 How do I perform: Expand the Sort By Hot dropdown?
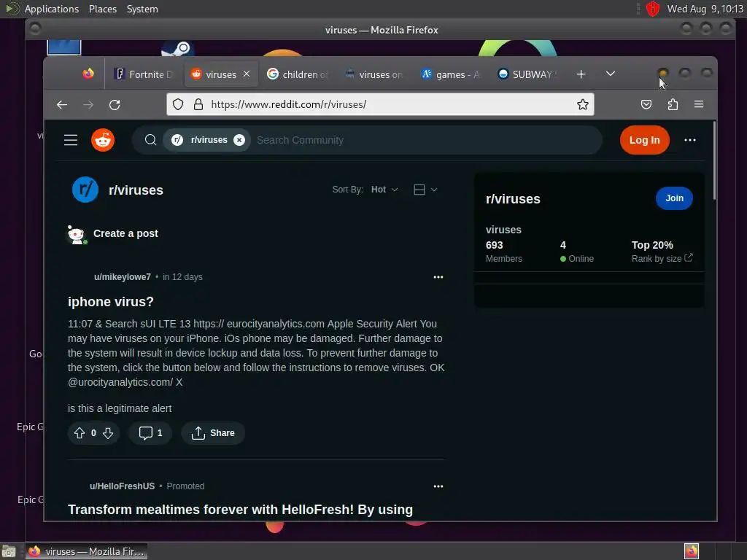(384, 190)
